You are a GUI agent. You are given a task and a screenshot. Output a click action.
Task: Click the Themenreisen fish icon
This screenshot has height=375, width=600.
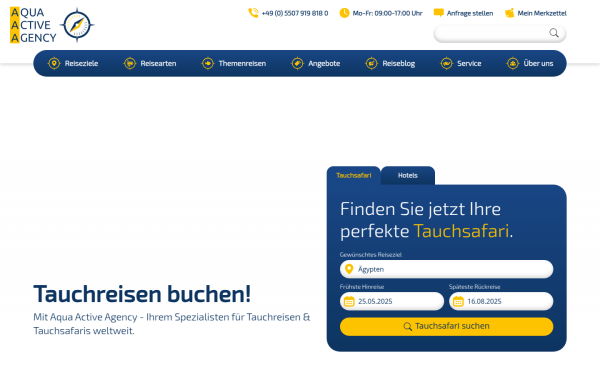(x=208, y=63)
